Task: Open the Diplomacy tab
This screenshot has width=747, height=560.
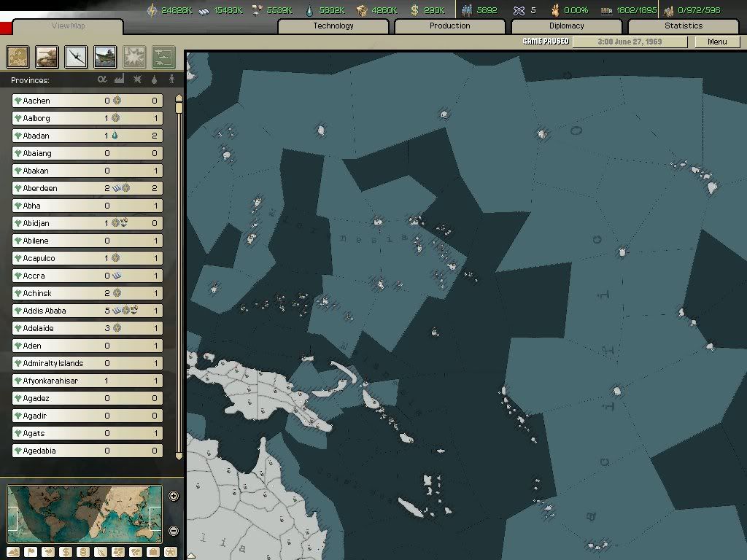Action: point(566,26)
